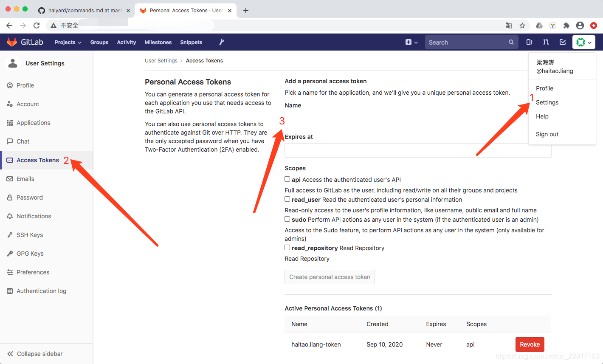Click the search magnifier icon
Viewport: 603px width, 364px height.
pos(511,42)
